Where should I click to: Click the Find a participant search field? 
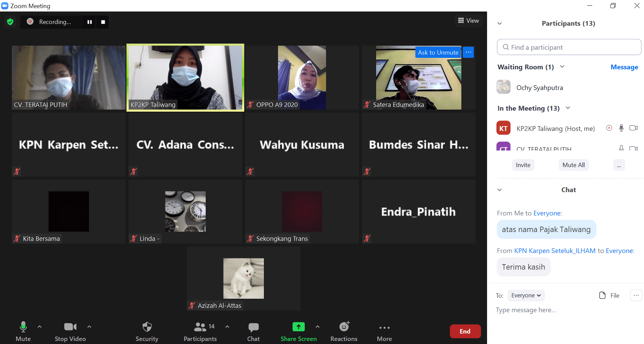[x=569, y=47]
